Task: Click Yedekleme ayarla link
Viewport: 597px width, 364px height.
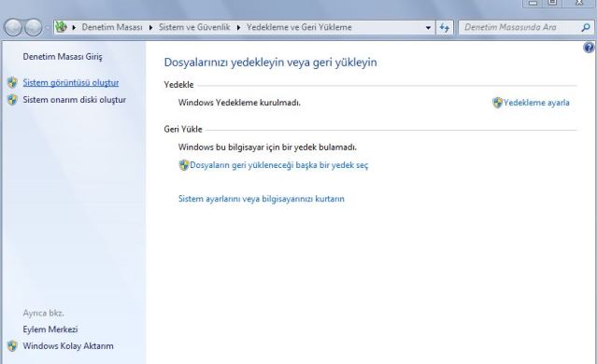Action: [x=536, y=103]
